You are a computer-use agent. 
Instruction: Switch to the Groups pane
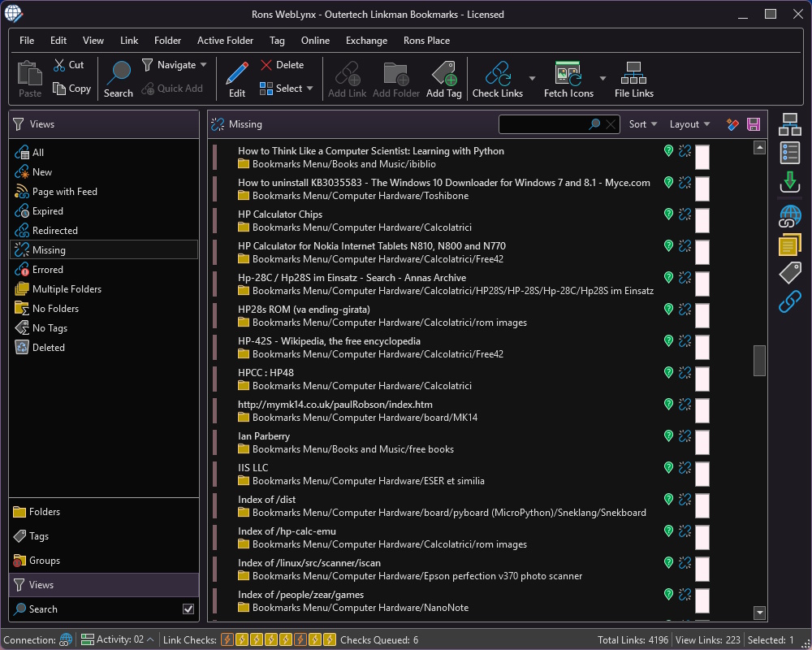[104, 561]
